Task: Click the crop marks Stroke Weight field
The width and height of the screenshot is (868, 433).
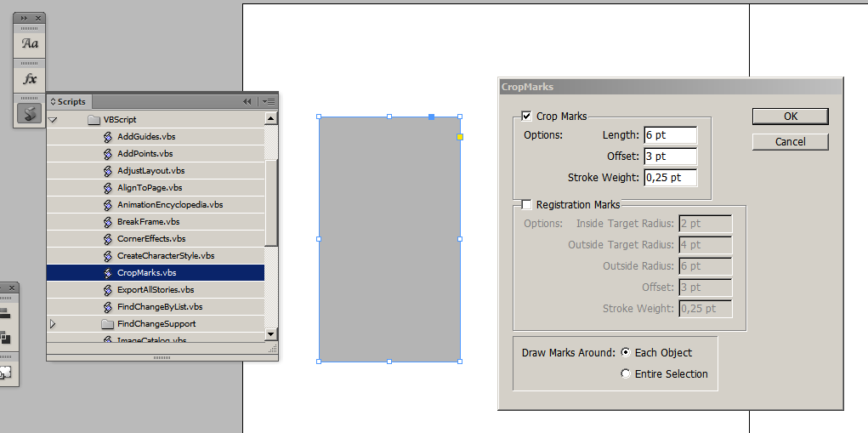Action: tap(671, 177)
